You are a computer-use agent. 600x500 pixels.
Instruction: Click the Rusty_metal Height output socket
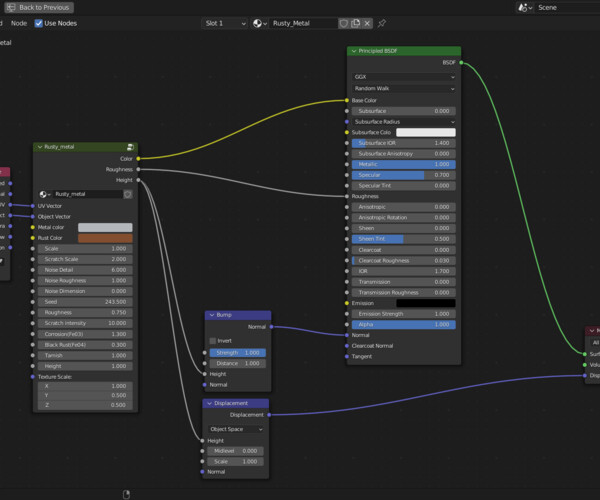tap(138, 180)
